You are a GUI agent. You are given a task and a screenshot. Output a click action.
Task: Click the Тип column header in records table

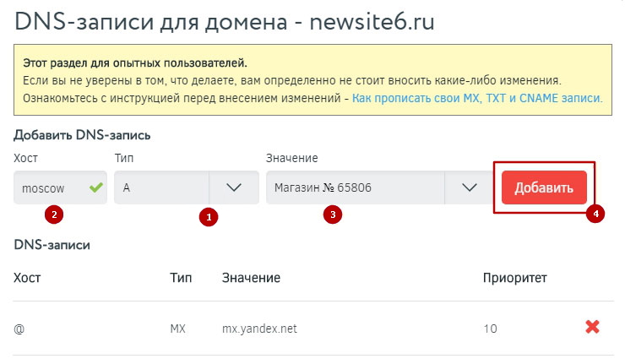click(x=181, y=277)
